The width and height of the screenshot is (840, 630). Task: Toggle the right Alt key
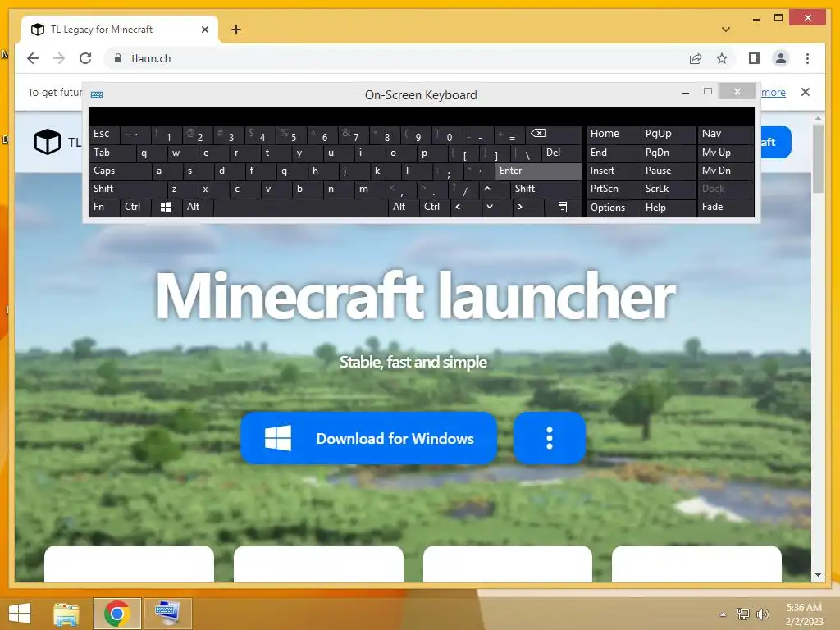coord(404,207)
